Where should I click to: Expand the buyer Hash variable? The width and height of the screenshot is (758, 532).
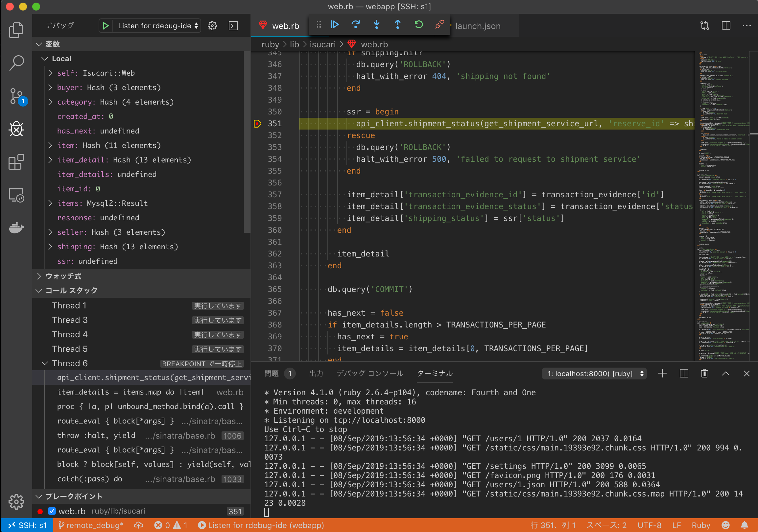tap(50, 87)
